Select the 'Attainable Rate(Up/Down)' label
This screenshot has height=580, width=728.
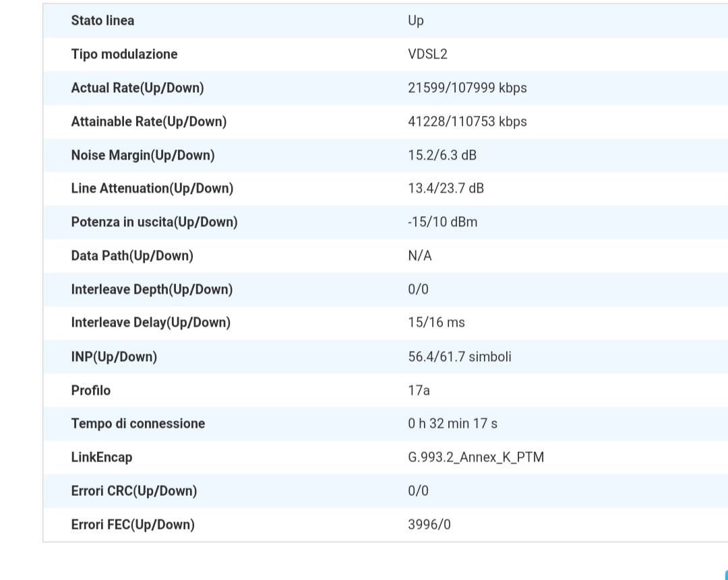(x=148, y=122)
